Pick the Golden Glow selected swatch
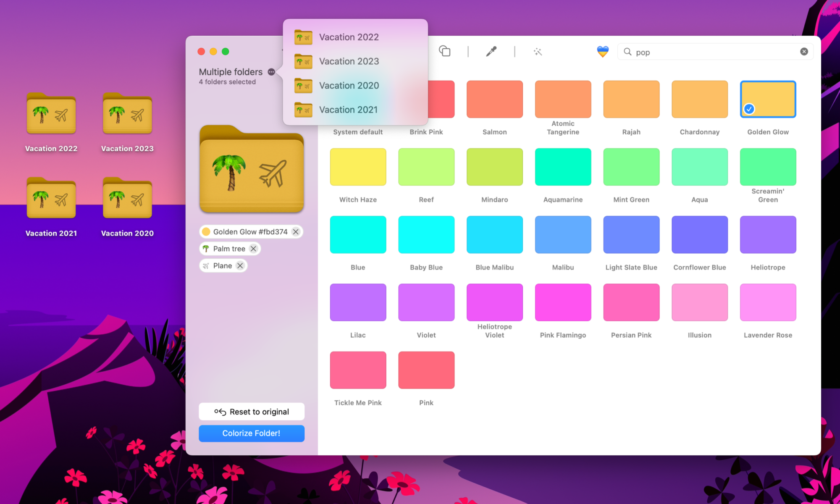The width and height of the screenshot is (840, 504). [x=768, y=99]
